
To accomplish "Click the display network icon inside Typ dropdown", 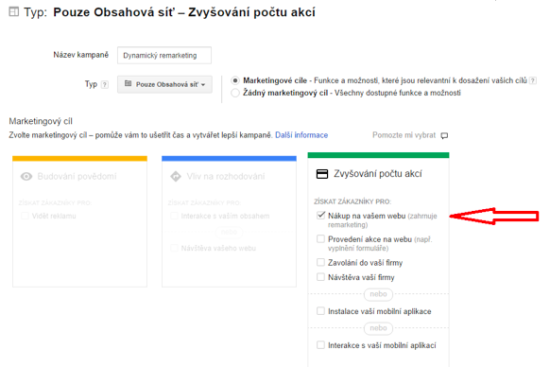I will pos(128,84).
